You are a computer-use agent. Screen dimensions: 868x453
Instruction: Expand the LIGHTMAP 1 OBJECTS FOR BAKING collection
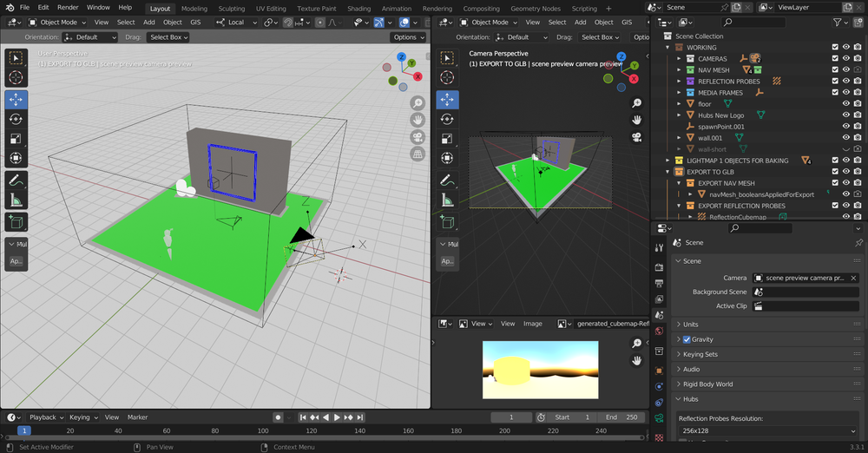tap(667, 161)
